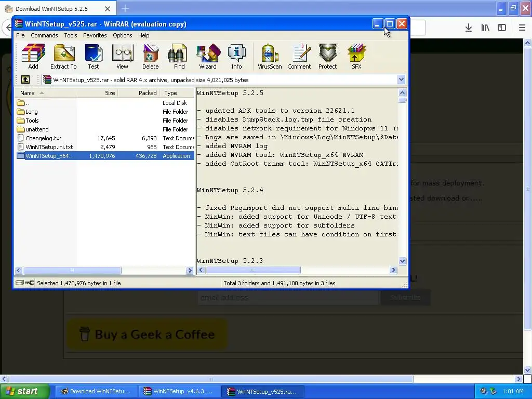Image resolution: width=532 pixels, height=399 pixels.
Task: Switch to Download WinNTSetup taskbar item
Action: (96, 392)
